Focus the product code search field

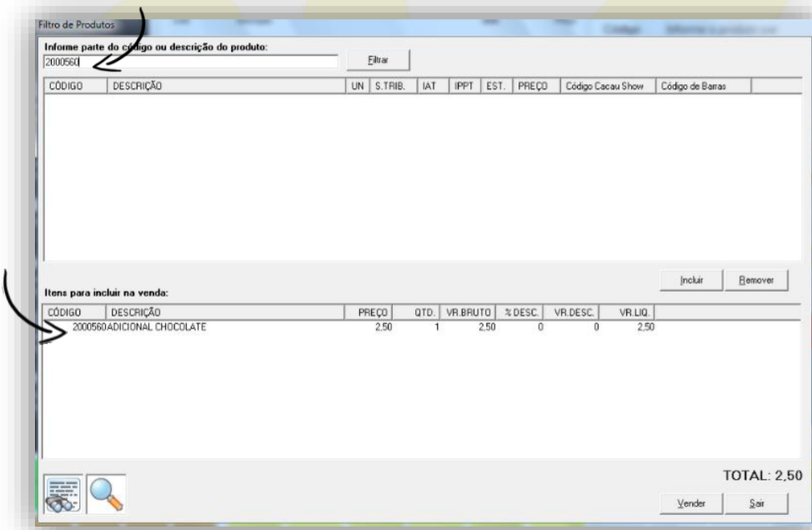(191, 62)
